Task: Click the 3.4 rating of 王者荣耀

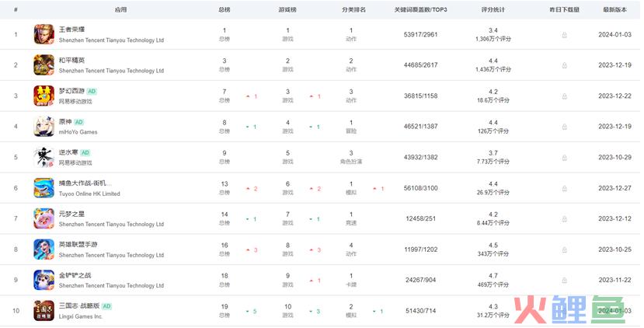Action: coord(493,30)
